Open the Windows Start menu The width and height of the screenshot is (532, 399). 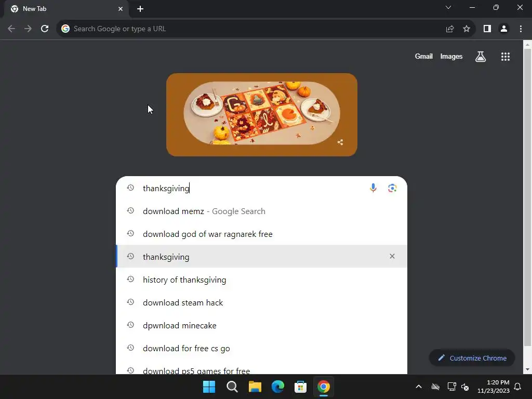tap(209, 387)
